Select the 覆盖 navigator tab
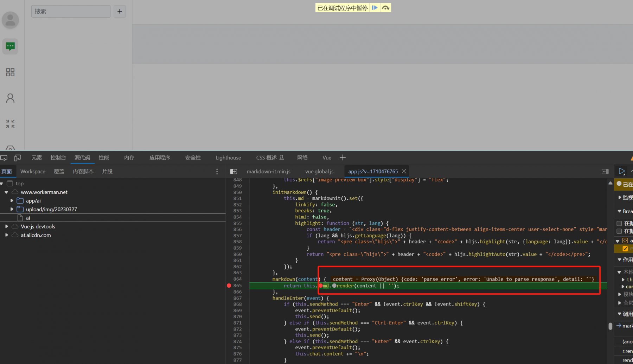The height and width of the screenshot is (364, 633). (59, 171)
